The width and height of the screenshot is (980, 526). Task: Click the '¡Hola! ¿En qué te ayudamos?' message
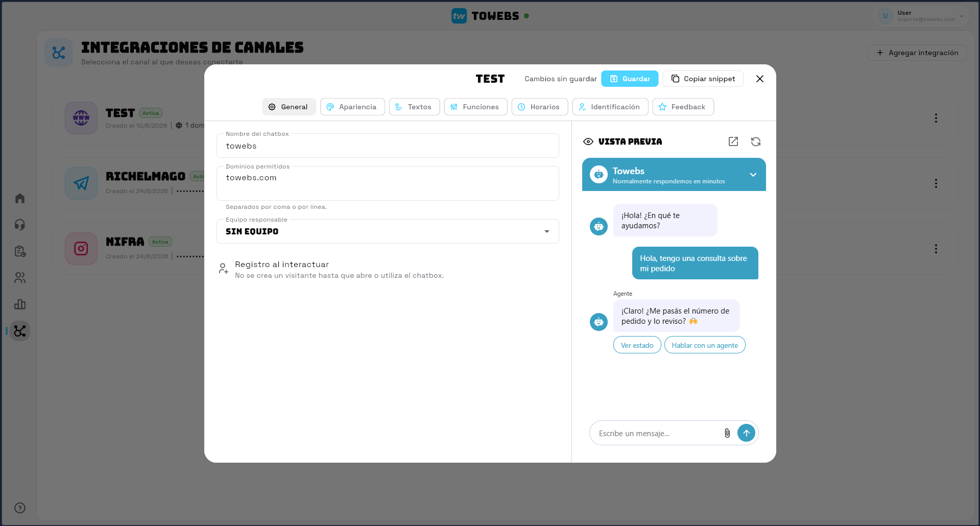(665, 220)
